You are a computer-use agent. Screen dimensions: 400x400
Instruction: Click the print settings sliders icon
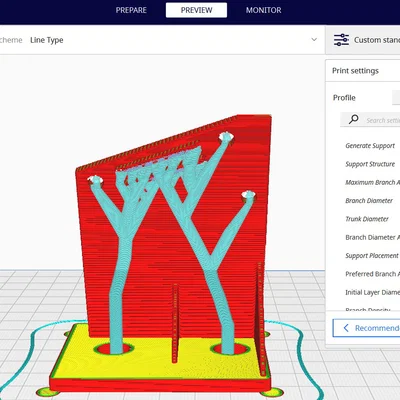pyautogui.click(x=341, y=40)
